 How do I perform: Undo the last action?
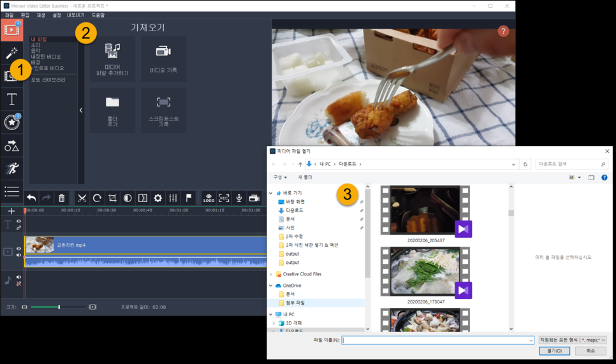click(31, 198)
